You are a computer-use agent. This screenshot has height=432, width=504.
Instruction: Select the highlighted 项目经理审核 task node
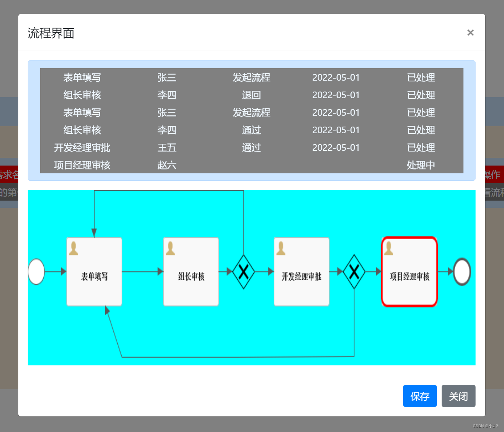point(409,272)
